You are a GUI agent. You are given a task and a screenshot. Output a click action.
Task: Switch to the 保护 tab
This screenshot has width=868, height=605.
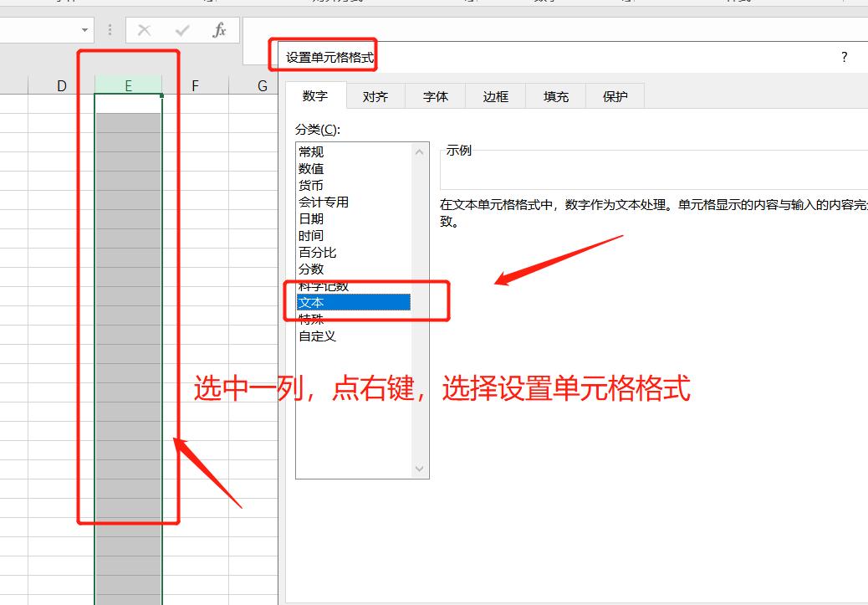point(615,96)
